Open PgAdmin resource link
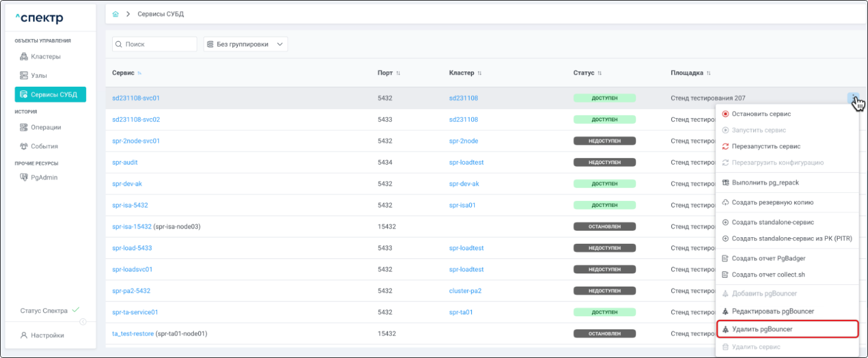This screenshot has width=868, height=358. click(44, 177)
